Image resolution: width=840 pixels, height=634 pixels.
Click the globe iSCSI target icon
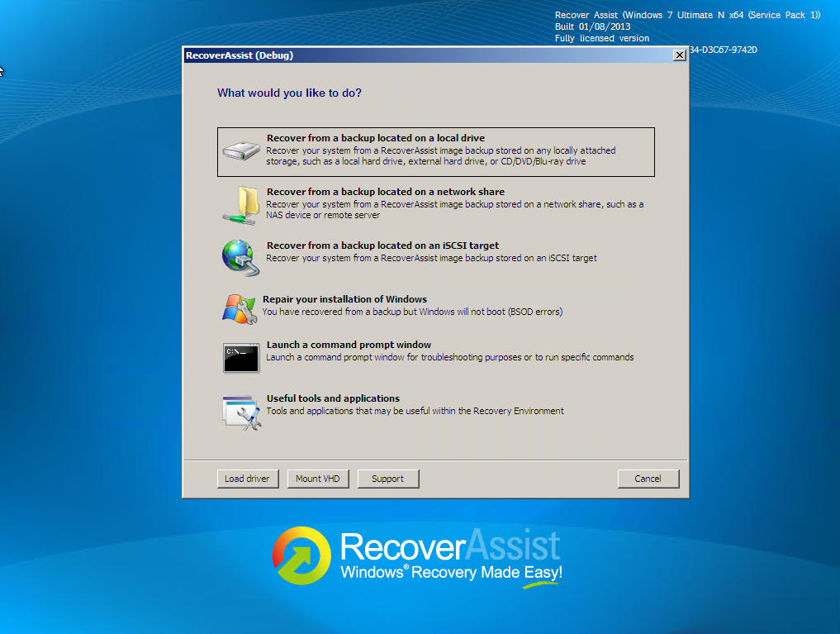(241, 258)
